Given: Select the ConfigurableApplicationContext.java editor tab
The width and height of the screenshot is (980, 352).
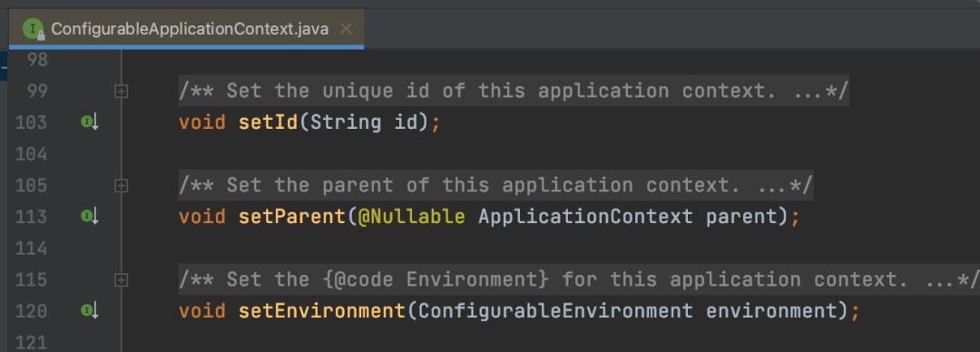Looking at the screenshot, I should pos(186,29).
